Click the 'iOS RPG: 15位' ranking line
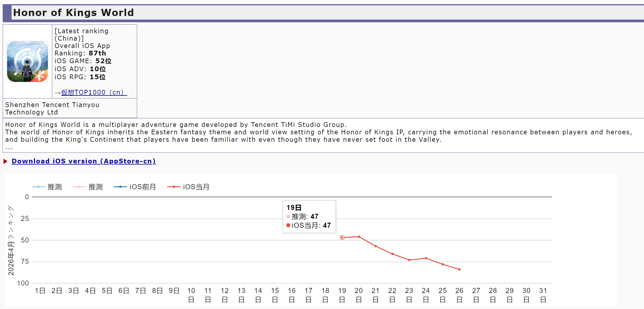Viewport: 644px width, 309px height. coord(80,77)
